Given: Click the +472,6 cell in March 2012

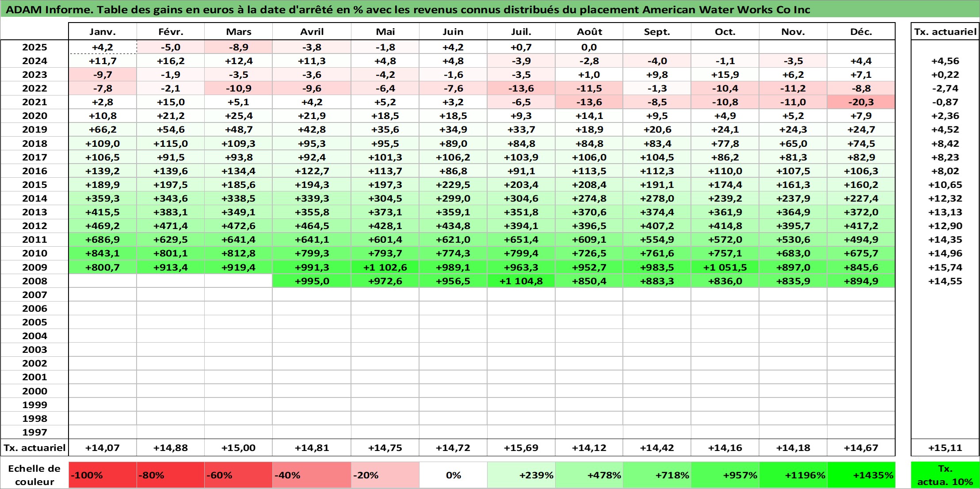Looking at the screenshot, I should pyautogui.click(x=239, y=226).
